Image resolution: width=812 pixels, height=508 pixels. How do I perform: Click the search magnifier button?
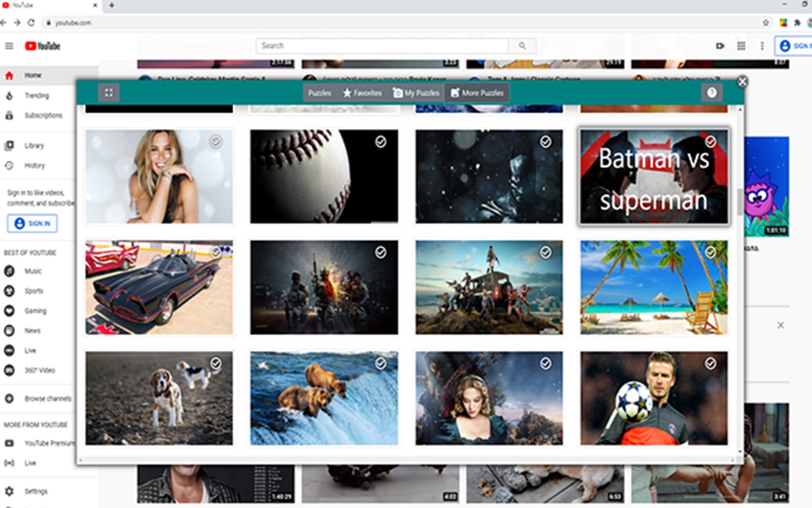click(522, 46)
